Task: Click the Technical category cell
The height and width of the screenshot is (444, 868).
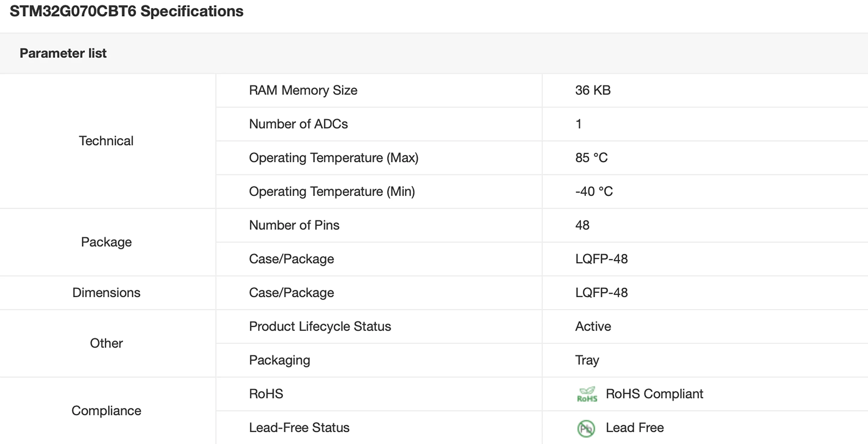Action: click(106, 141)
